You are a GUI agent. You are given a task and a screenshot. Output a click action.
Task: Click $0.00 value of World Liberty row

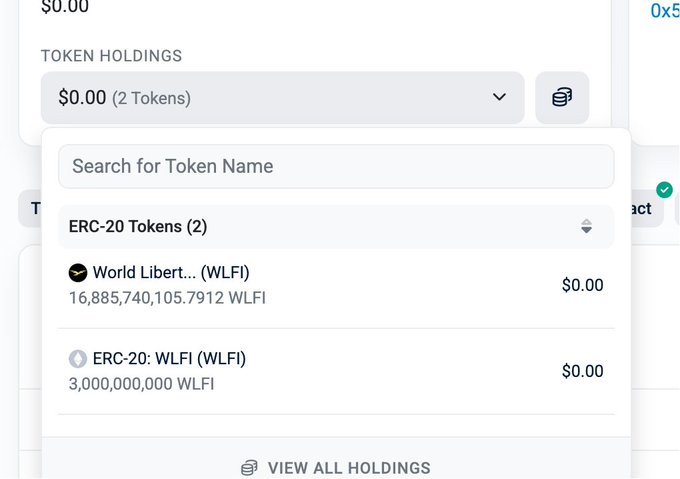(582, 285)
